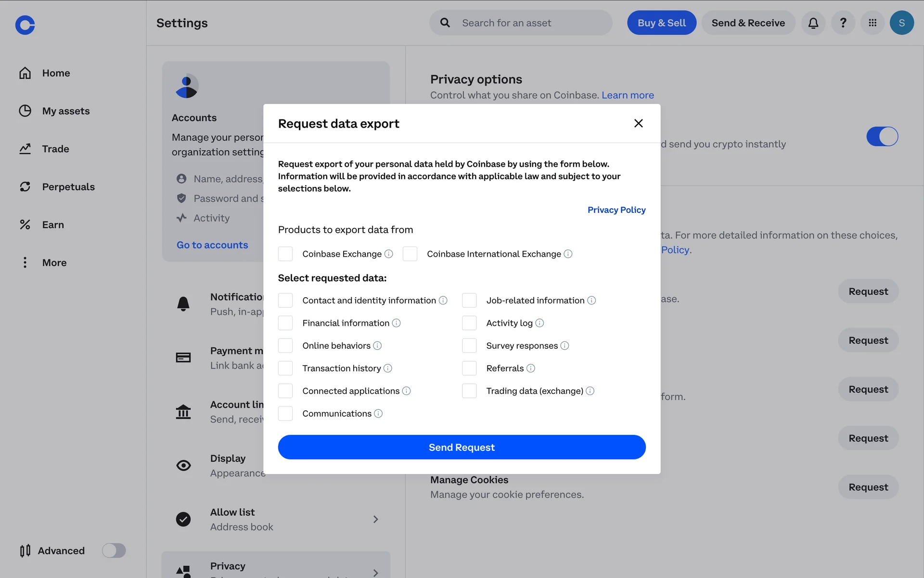Viewport: 924px width, 578px height.
Task: Click the user avatar icon
Action: tap(901, 23)
